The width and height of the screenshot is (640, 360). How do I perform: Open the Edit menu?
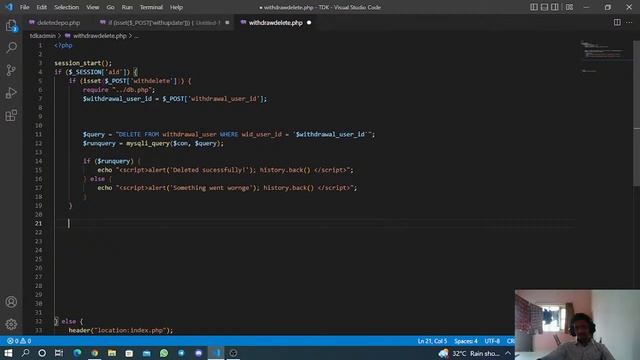point(42,7)
